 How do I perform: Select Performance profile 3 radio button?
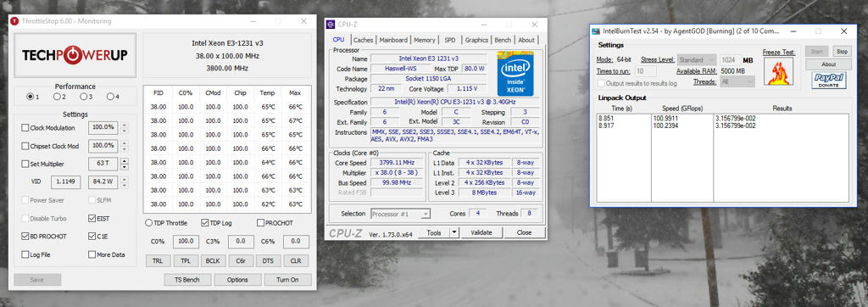pyautogui.click(x=83, y=97)
